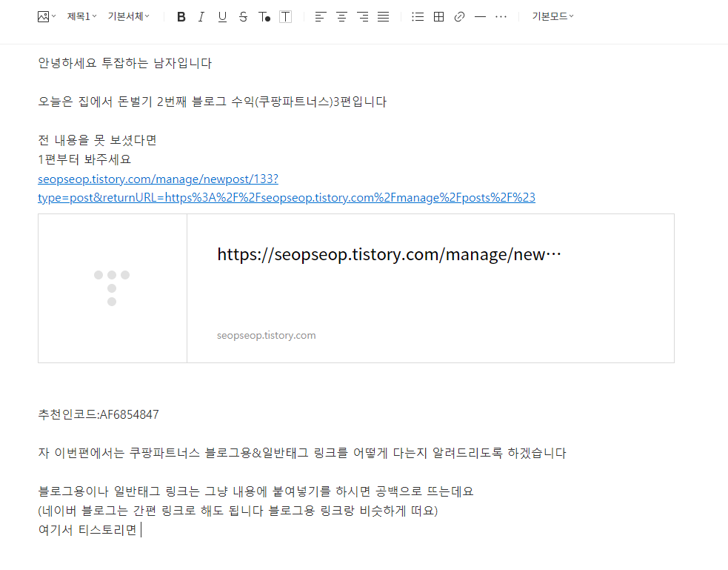The height and width of the screenshot is (570, 728).
Task: Open the 기본서체 font dropdown
Action: click(129, 17)
